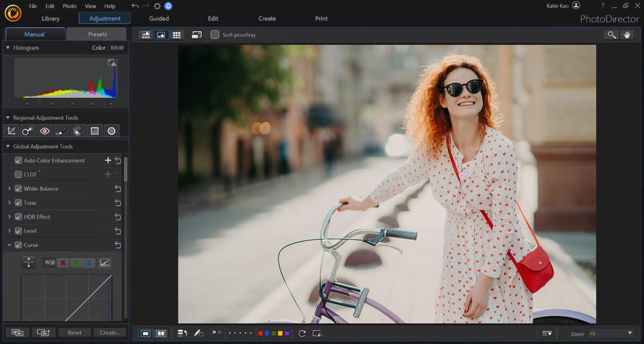The width and height of the screenshot is (644, 344).
Task: Reset the Curve adjustment with its undo arrow
Action: (x=118, y=245)
